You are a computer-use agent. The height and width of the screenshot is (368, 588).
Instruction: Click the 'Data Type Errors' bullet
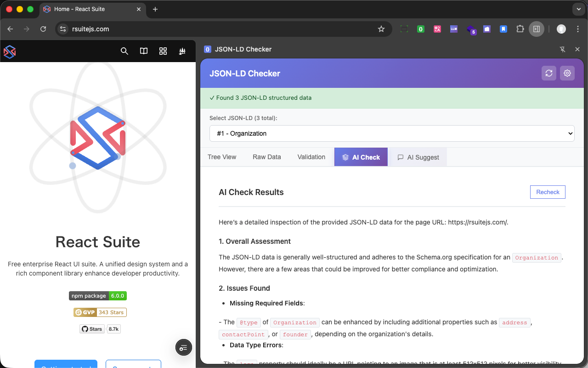coord(256,345)
